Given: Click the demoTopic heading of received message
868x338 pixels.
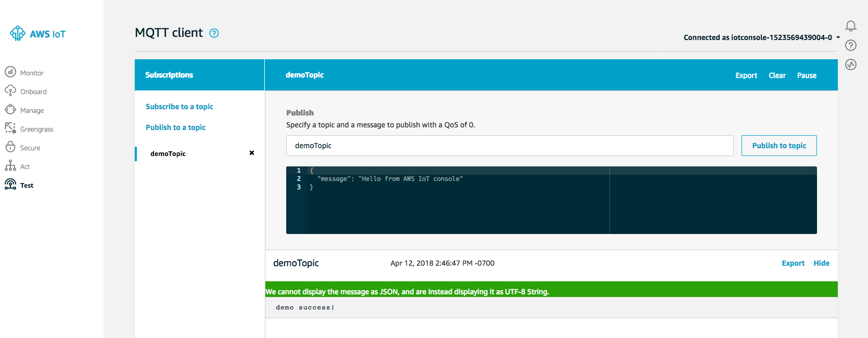Looking at the screenshot, I should point(296,263).
